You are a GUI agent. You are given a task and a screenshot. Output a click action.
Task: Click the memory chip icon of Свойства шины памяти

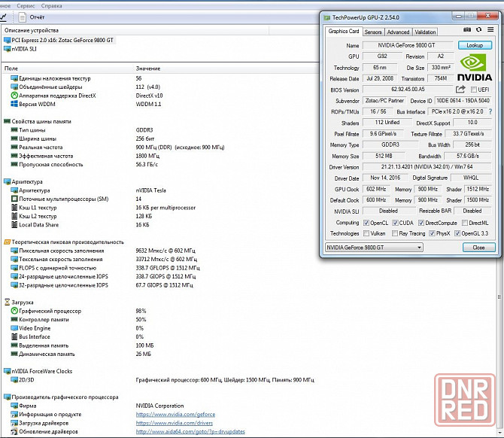(7, 121)
